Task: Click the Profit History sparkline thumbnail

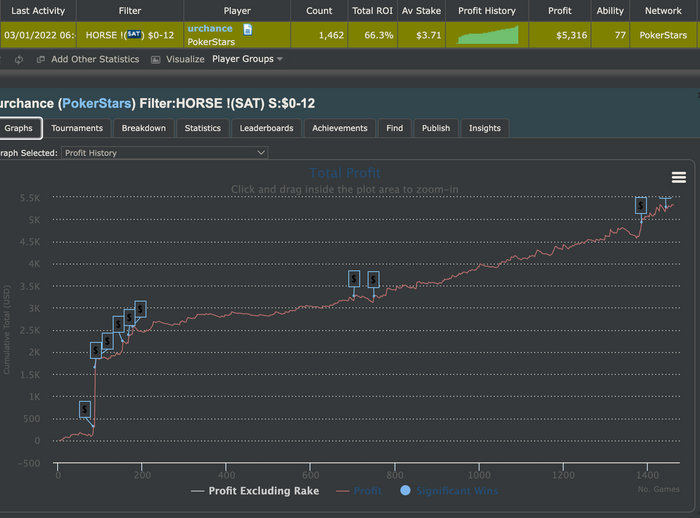Action: 487,34
